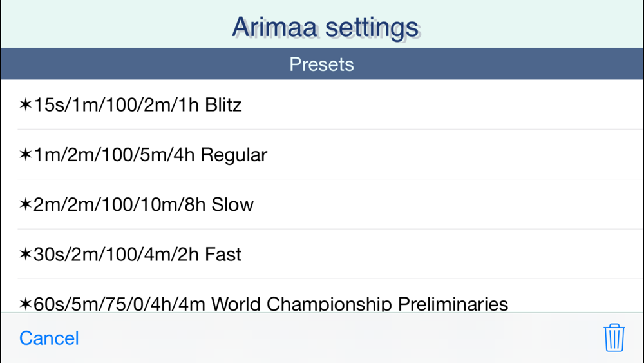
Task: Click the star marker before Slow preset
Action: (x=26, y=204)
